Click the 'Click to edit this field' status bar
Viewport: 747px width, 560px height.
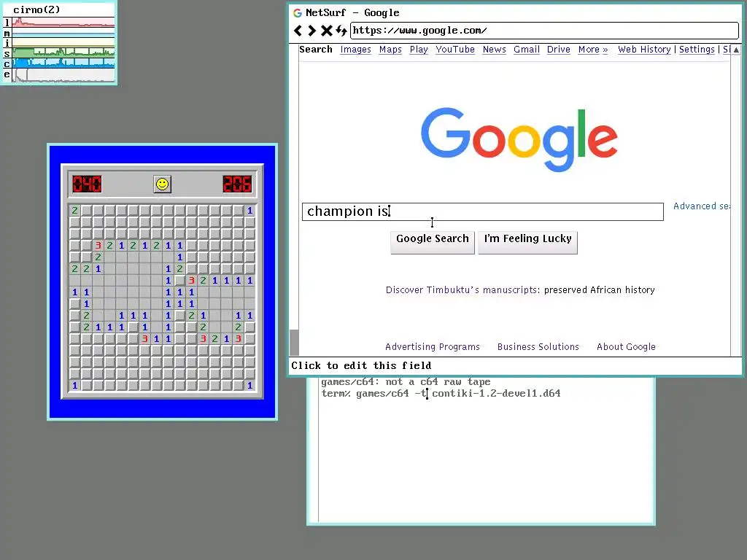516,365
